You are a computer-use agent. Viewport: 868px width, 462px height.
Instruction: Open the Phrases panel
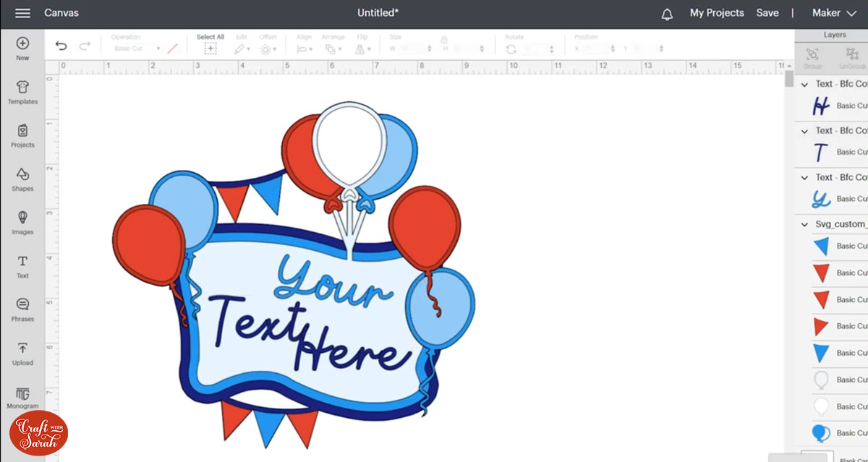pos(22,309)
